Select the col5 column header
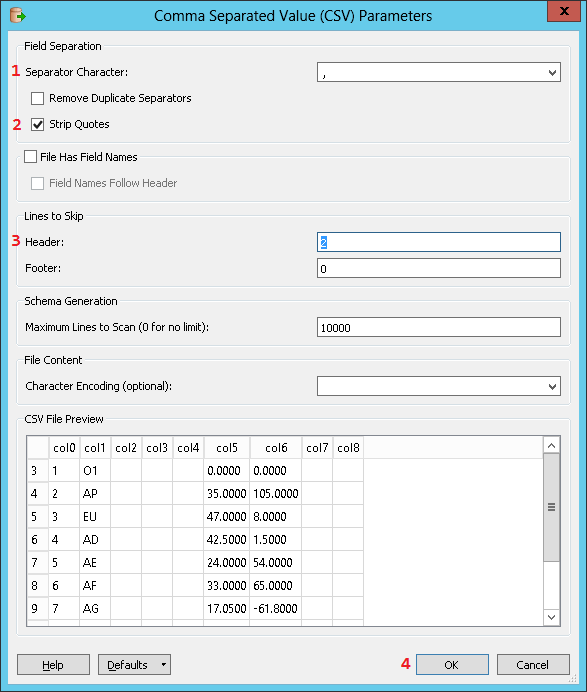 [x=227, y=448]
